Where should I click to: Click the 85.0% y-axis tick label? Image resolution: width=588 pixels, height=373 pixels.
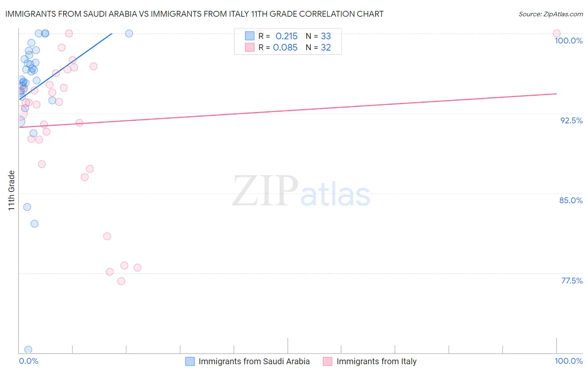[x=571, y=200]
